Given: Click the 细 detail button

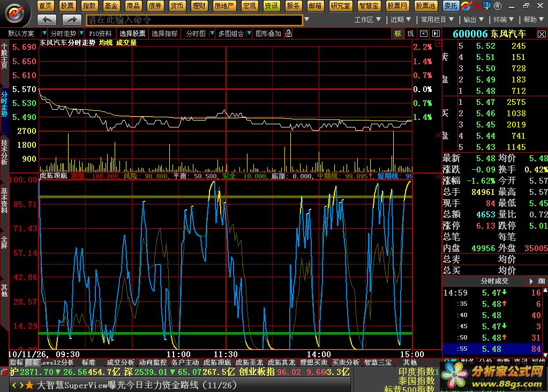Looking at the screenshot, I should point(542,281).
